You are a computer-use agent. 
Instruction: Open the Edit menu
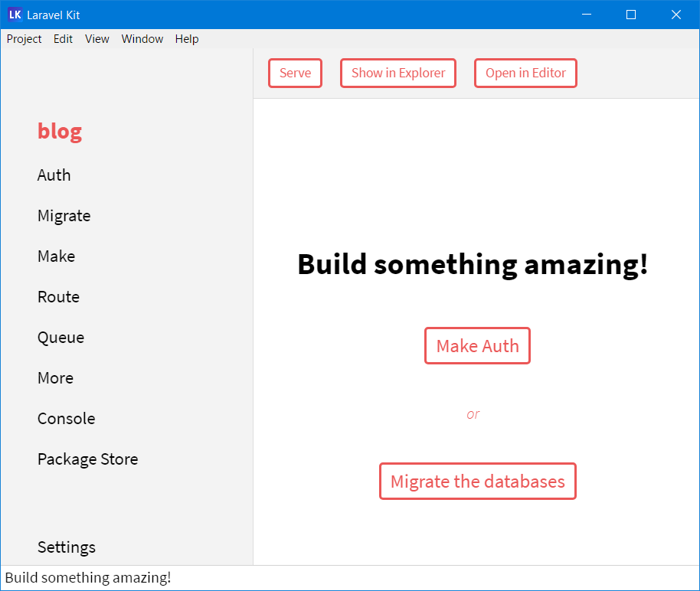point(63,39)
